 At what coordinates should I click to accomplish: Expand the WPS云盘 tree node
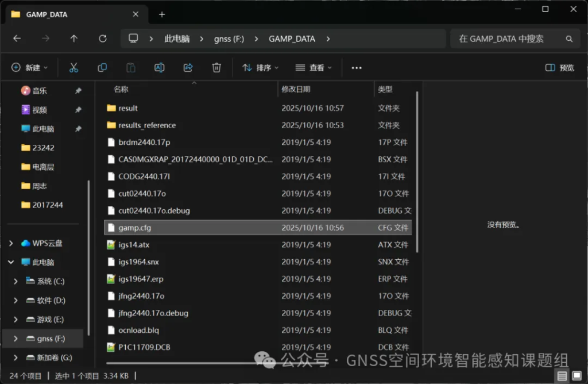[11, 243]
